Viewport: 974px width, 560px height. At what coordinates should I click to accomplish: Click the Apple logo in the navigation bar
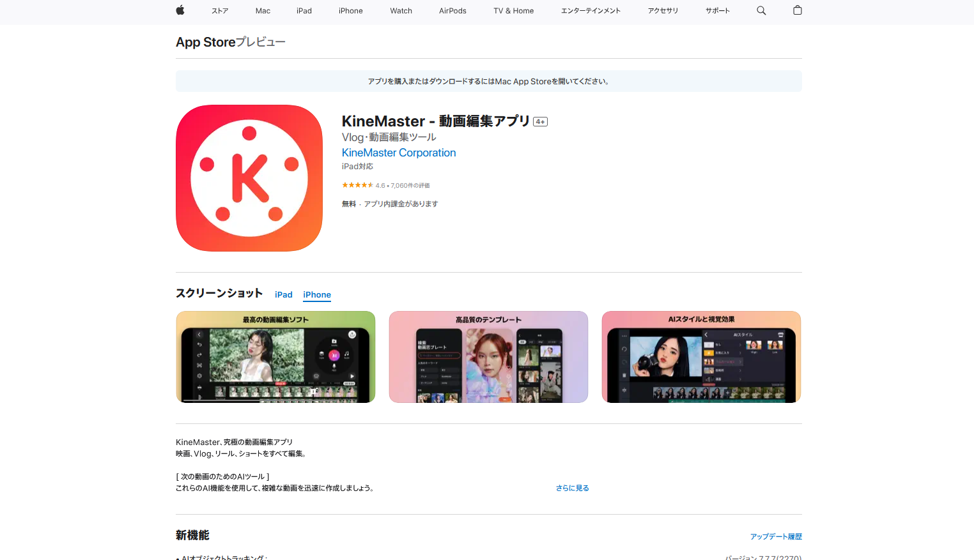click(180, 10)
